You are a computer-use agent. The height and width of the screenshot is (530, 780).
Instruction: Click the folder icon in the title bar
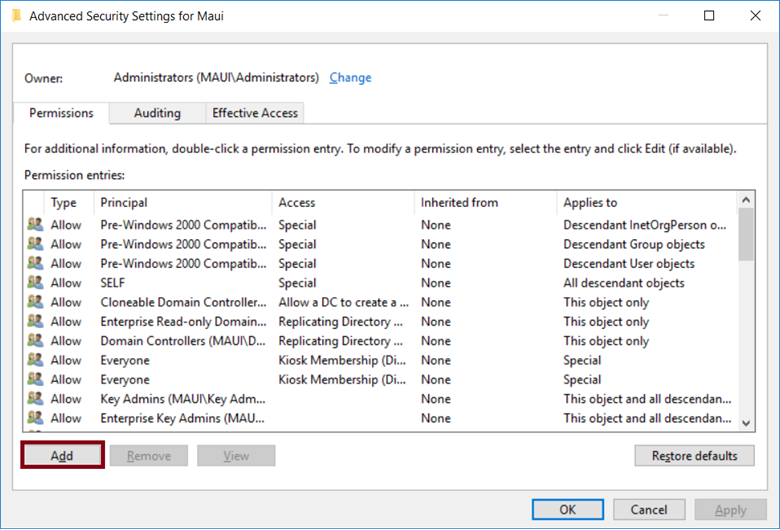tap(16, 16)
